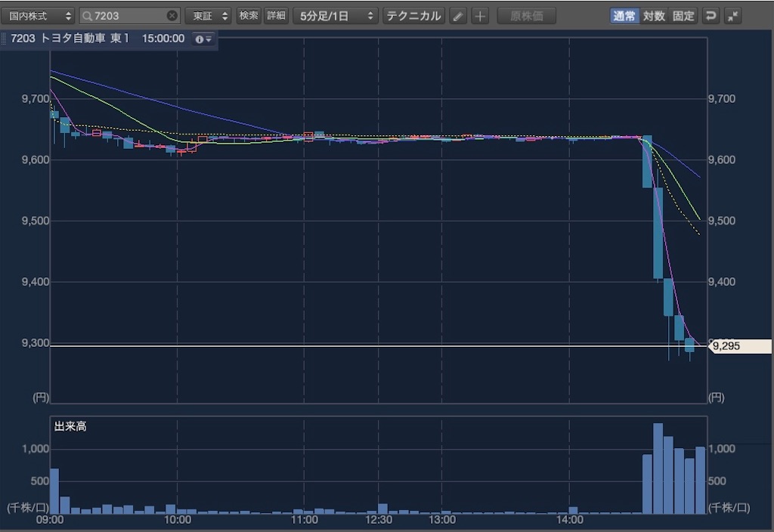774x532 pixels.
Task: Open the info dropdown next to 15:00:00
Action: (203, 39)
